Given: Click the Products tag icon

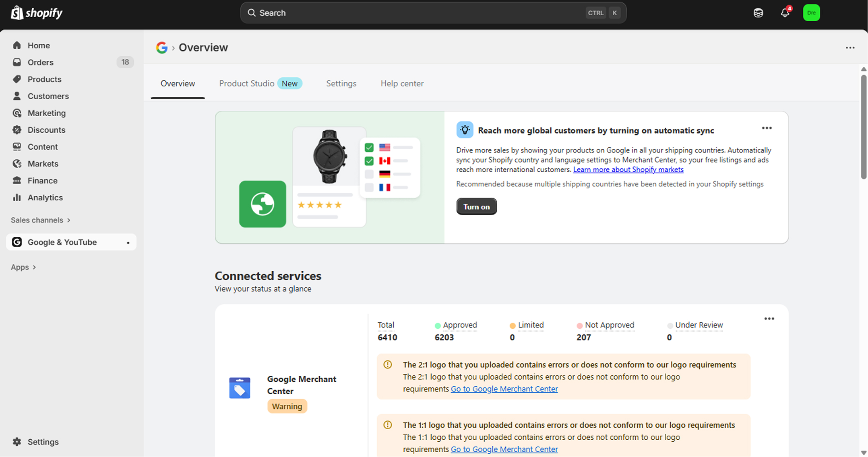Looking at the screenshot, I should pyautogui.click(x=17, y=79).
